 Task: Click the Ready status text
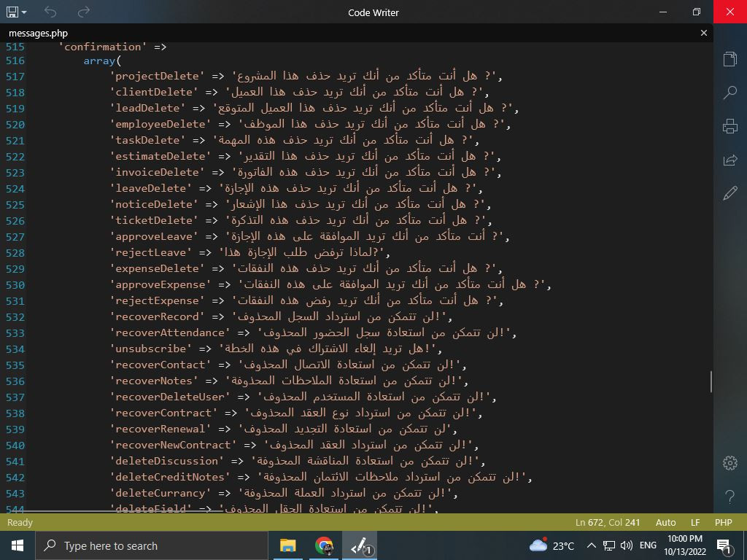(x=20, y=522)
